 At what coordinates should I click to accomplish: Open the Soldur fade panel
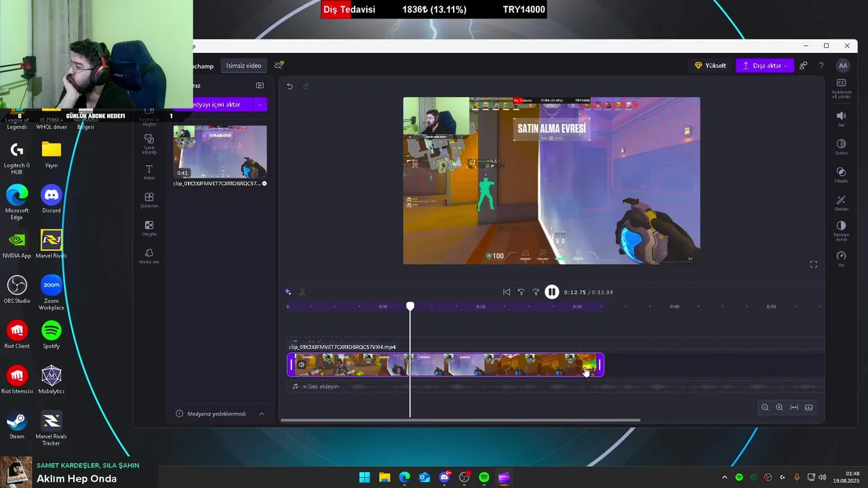(841, 147)
